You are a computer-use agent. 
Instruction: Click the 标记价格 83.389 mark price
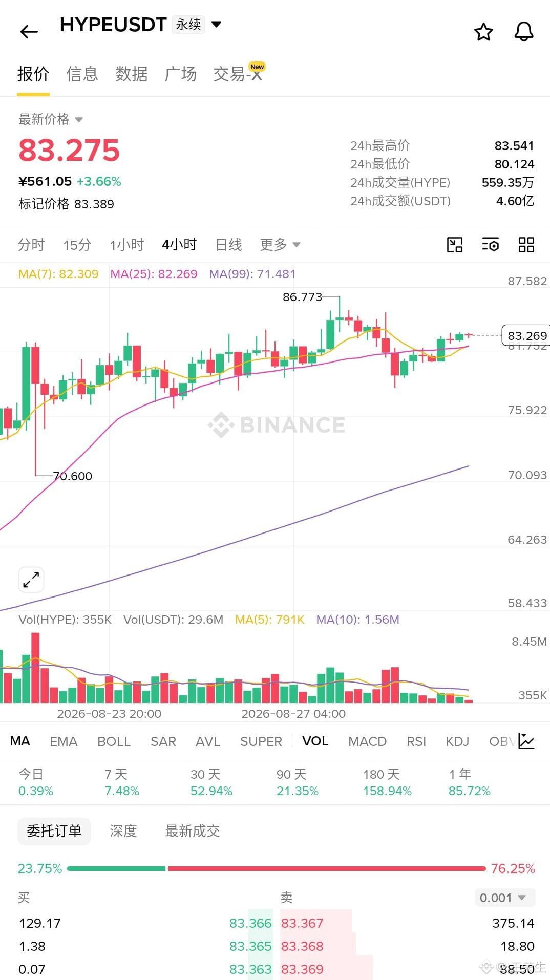[x=66, y=204]
